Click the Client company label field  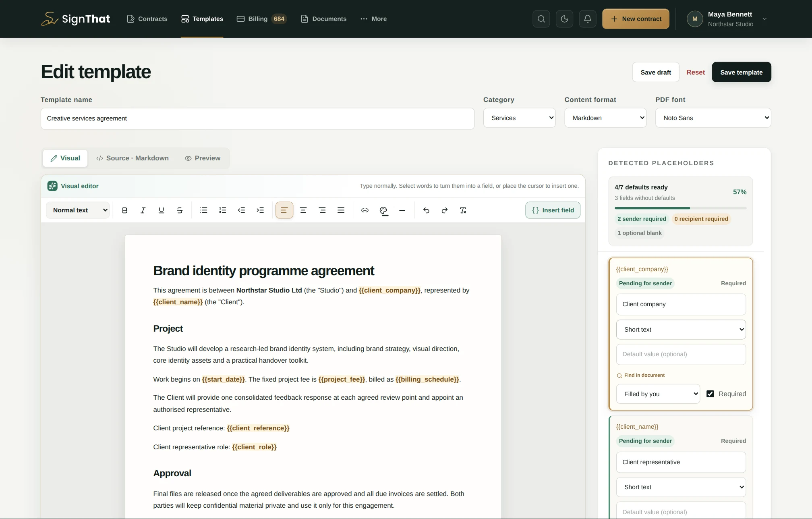coord(681,304)
